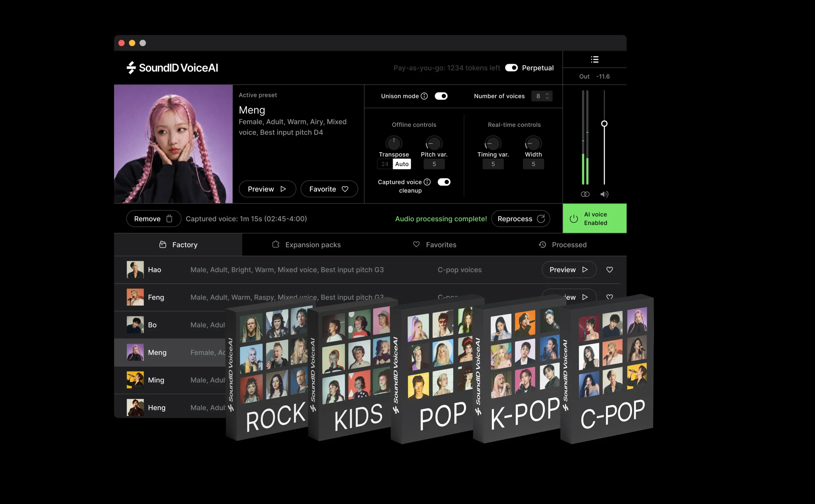Image resolution: width=815 pixels, height=504 pixels.
Task: Select Auto transpose option
Action: [x=402, y=164]
